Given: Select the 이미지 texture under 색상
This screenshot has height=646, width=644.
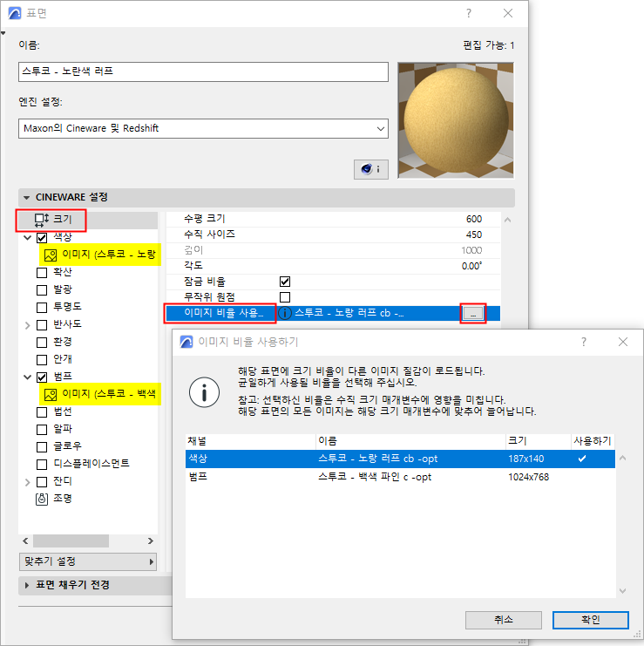Looking at the screenshot, I should (100, 255).
